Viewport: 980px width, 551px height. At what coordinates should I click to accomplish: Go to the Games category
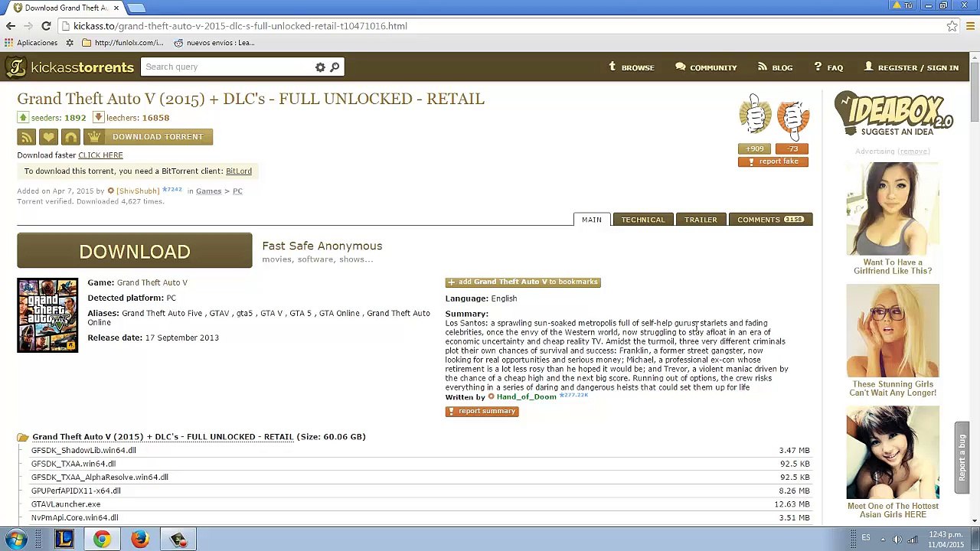208,191
